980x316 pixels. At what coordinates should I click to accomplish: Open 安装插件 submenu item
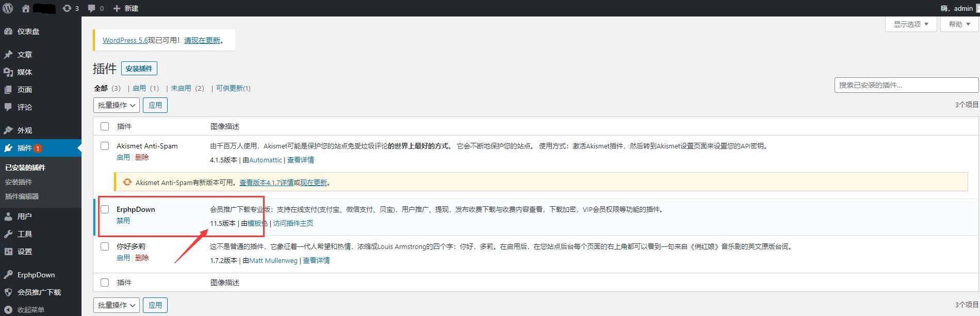(19, 182)
